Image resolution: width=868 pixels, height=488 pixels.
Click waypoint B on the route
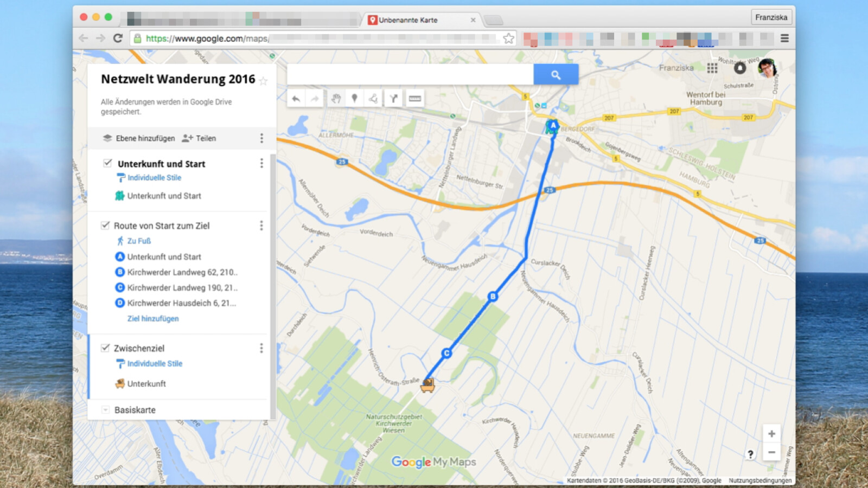pyautogui.click(x=493, y=297)
